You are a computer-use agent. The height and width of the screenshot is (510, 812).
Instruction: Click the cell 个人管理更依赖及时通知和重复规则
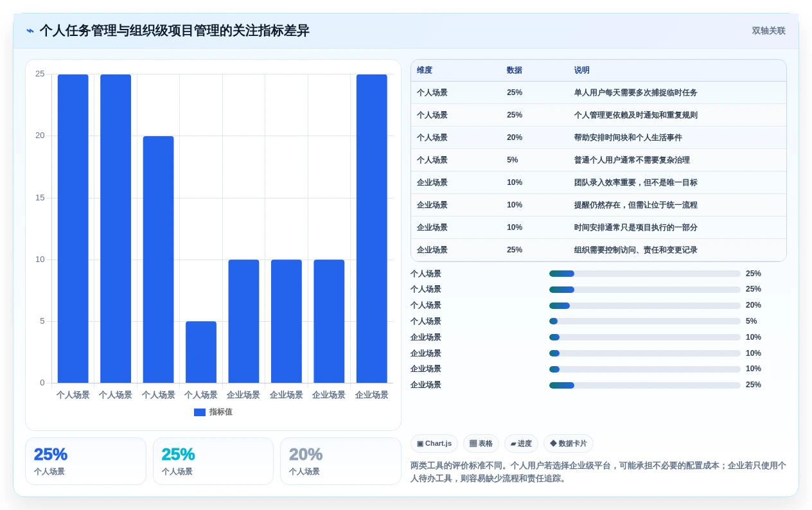[636, 115]
